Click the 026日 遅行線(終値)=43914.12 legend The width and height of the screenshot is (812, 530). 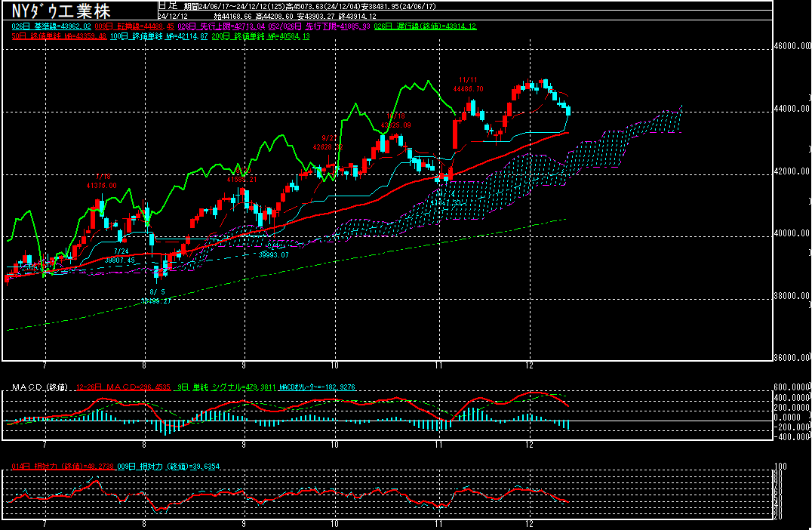click(x=425, y=26)
